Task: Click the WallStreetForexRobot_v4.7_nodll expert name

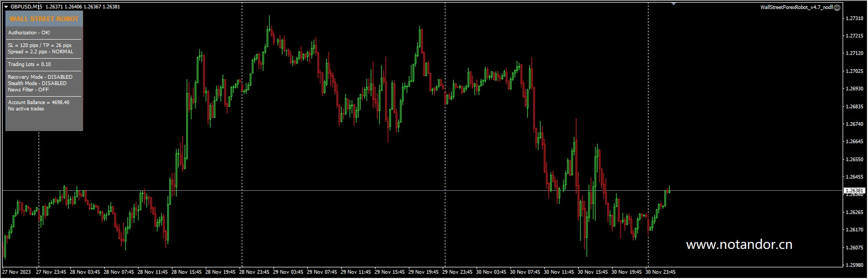Action: pos(796,7)
